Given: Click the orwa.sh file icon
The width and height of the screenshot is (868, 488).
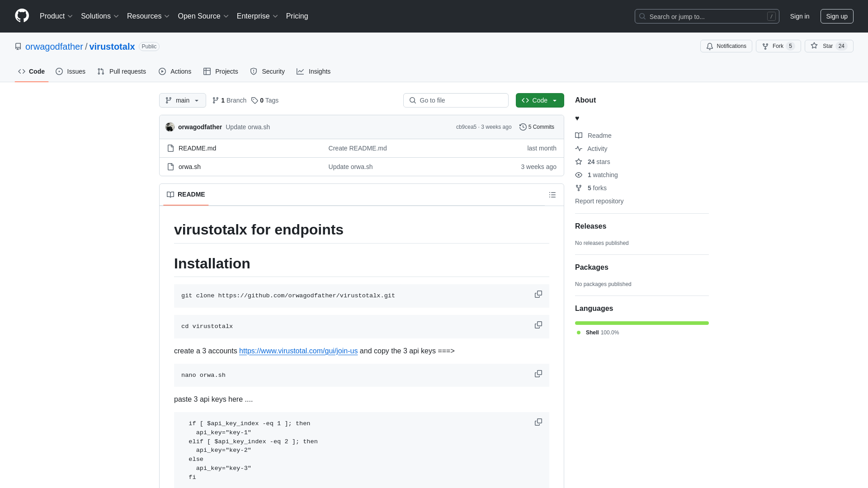Looking at the screenshot, I should pyautogui.click(x=170, y=167).
